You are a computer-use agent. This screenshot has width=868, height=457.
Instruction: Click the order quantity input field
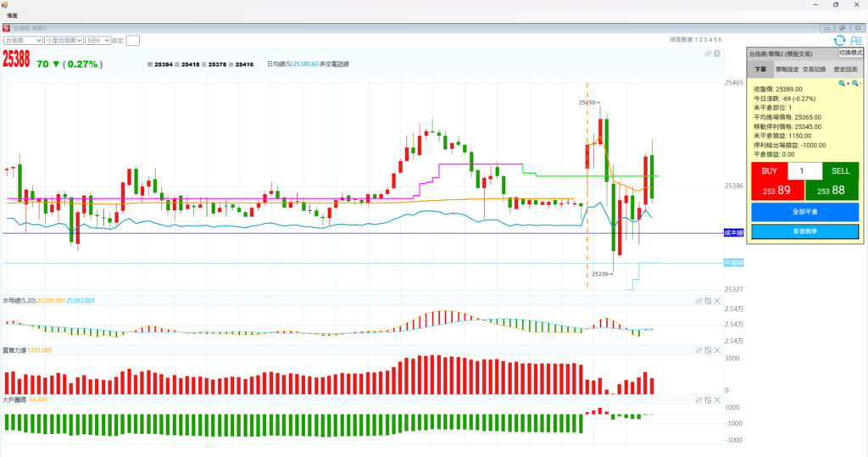click(x=804, y=171)
